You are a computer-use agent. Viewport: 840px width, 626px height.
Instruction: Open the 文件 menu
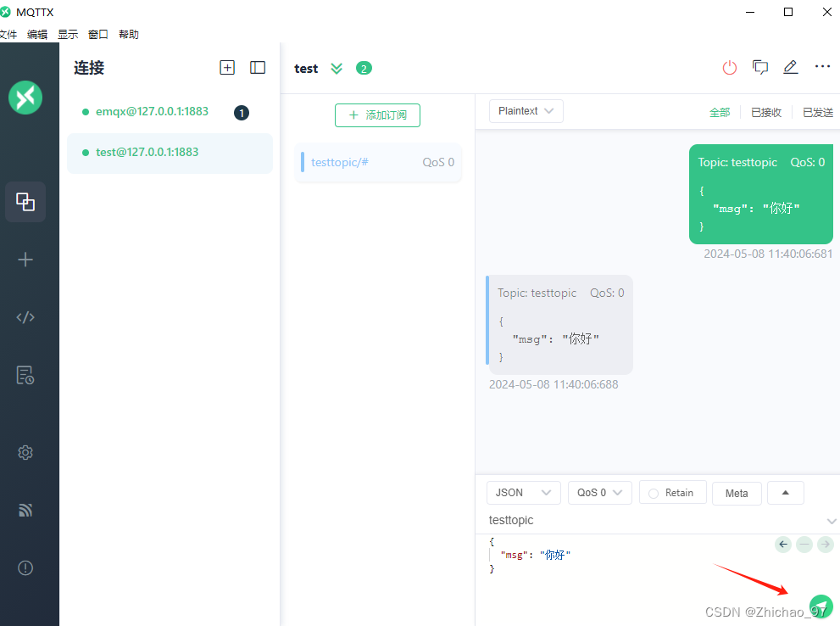coord(8,34)
